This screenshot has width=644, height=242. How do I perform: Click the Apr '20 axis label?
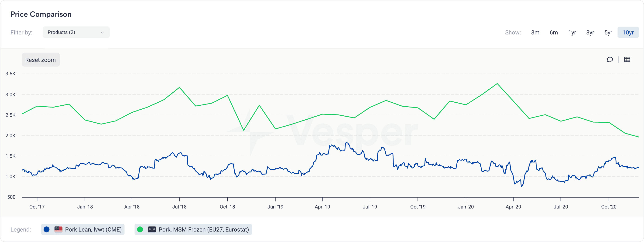pyautogui.click(x=513, y=207)
